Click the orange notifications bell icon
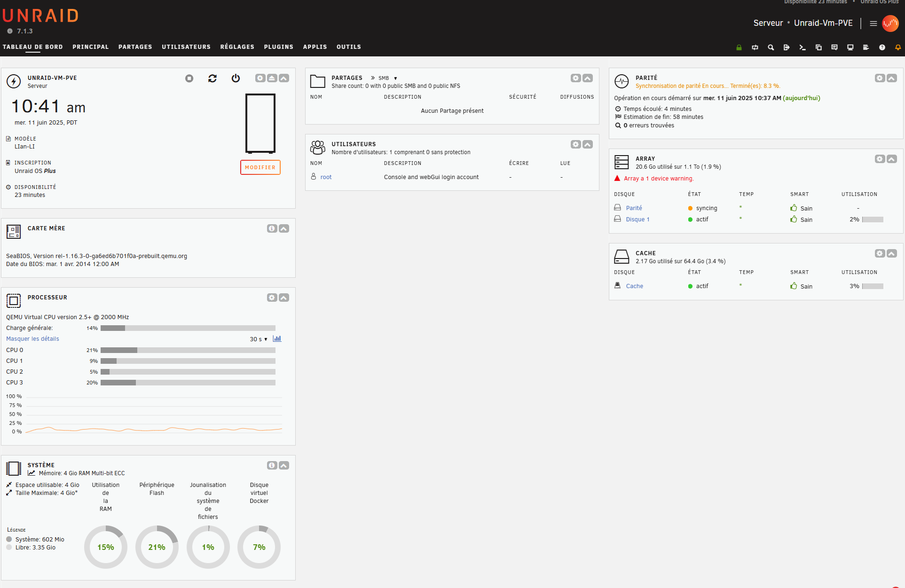The image size is (905, 588). click(x=897, y=47)
